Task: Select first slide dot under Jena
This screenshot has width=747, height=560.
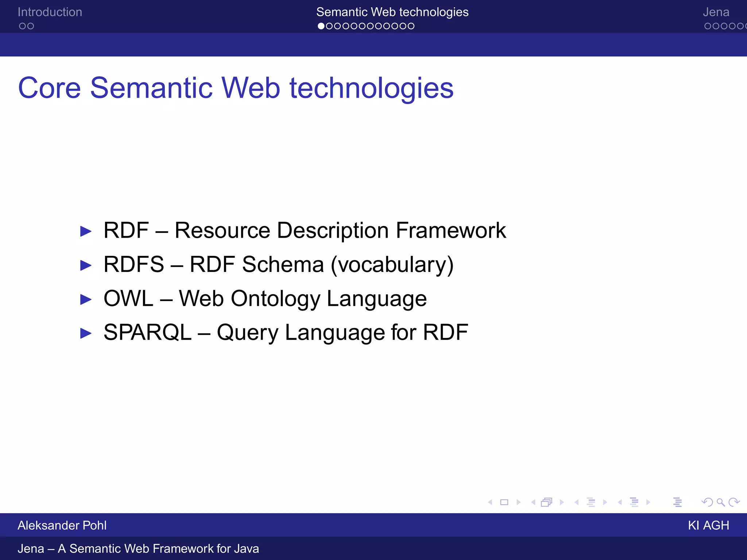Action: pyautogui.click(x=708, y=26)
